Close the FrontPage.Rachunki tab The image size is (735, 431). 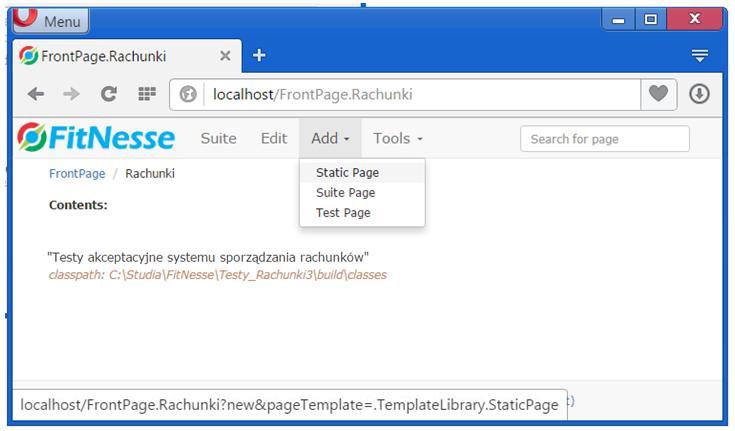coord(225,56)
